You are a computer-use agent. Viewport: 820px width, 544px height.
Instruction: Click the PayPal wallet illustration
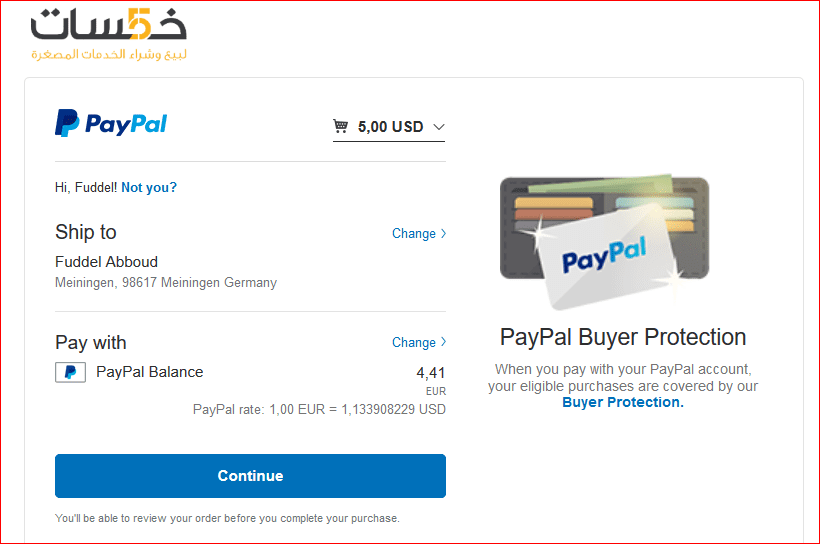pos(605,242)
